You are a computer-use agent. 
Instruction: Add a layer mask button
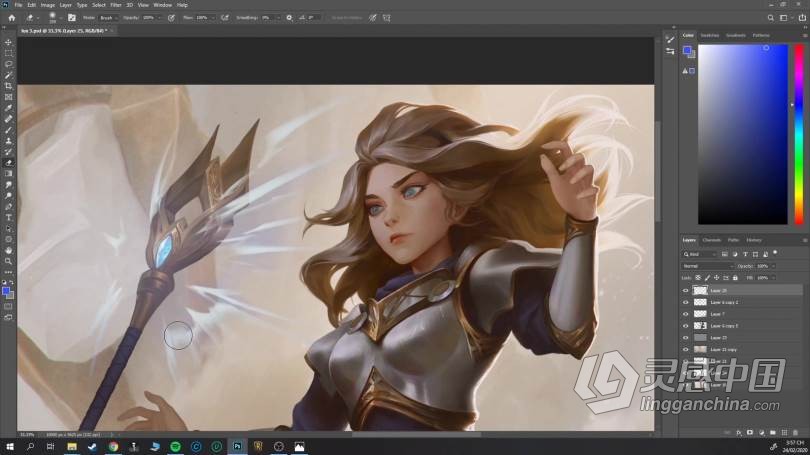coord(750,432)
